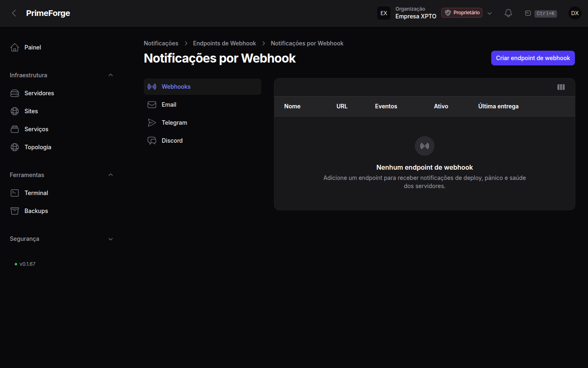Screen dimensions: 588x368
Task: Click the Email envelope icon
Action: point(152,105)
